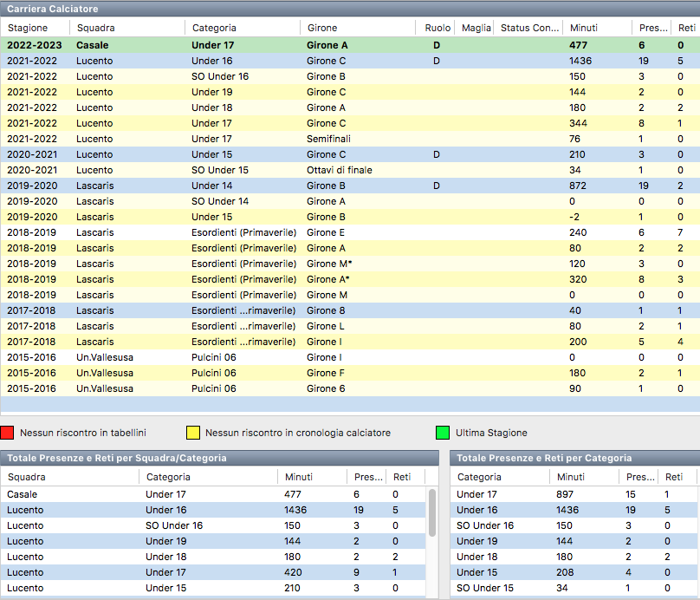This screenshot has width=700, height=600.
Task: Click Squadra header in Squadra/Categoria totals table
Action: 26,477
